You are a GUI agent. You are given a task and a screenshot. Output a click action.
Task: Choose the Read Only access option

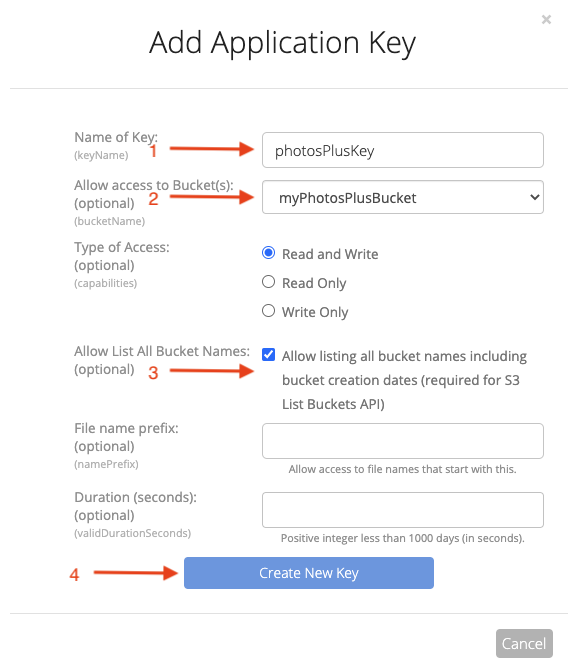pos(269,282)
